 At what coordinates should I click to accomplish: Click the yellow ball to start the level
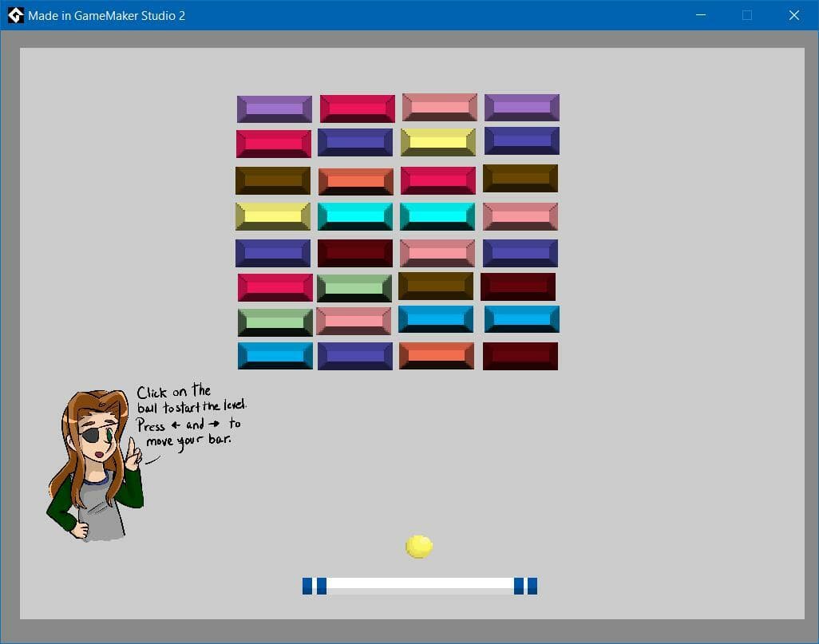click(x=419, y=547)
